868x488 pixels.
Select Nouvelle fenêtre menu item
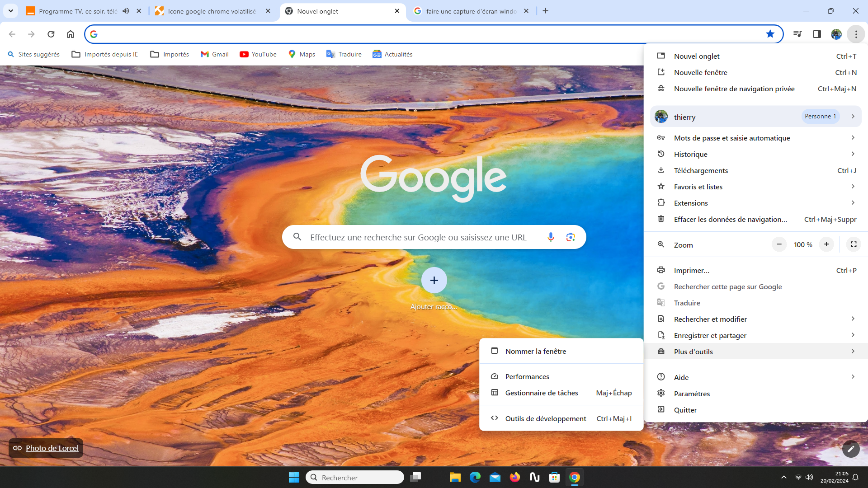click(756, 72)
